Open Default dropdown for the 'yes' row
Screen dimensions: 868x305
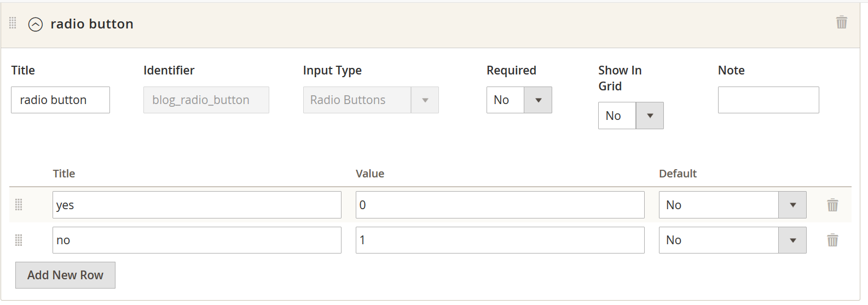732,205
